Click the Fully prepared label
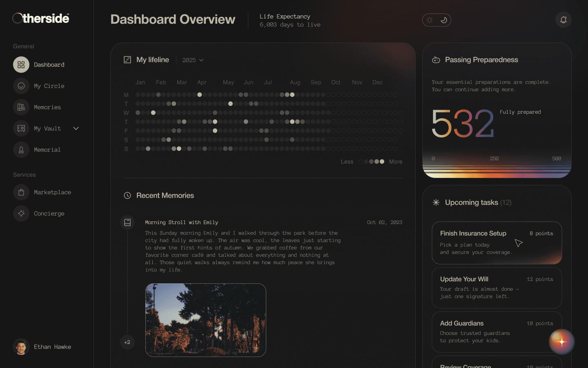 click(520, 112)
